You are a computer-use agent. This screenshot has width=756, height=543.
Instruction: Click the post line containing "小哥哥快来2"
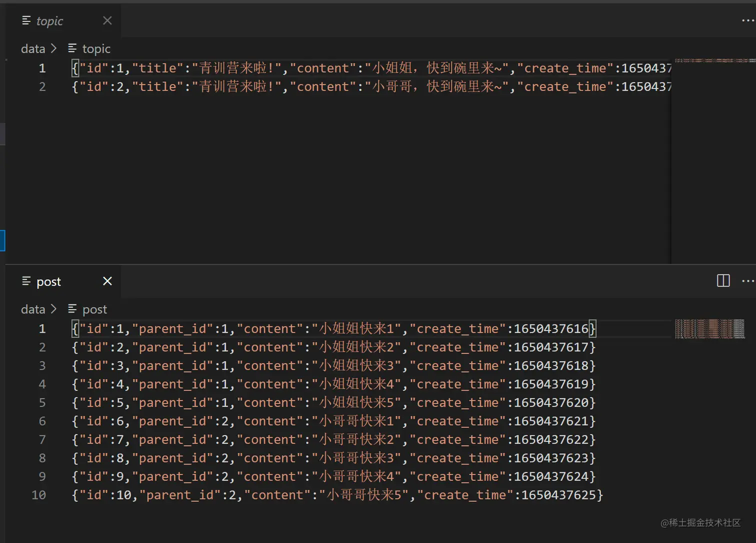pyautogui.click(x=334, y=439)
